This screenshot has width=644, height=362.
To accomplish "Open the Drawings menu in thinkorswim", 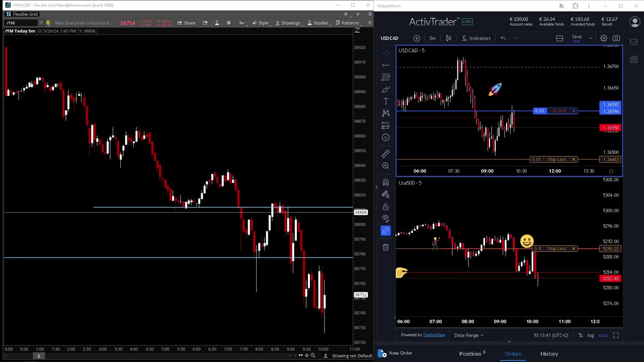I will pyautogui.click(x=287, y=23).
